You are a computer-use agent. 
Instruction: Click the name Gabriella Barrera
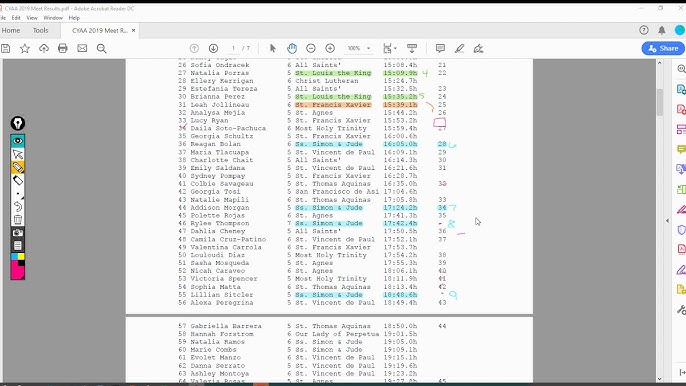[226, 326]
